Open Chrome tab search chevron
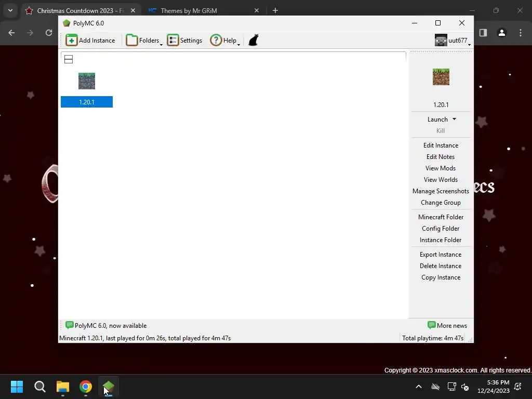The image size is (532, 399). click(x=10, y=10)
